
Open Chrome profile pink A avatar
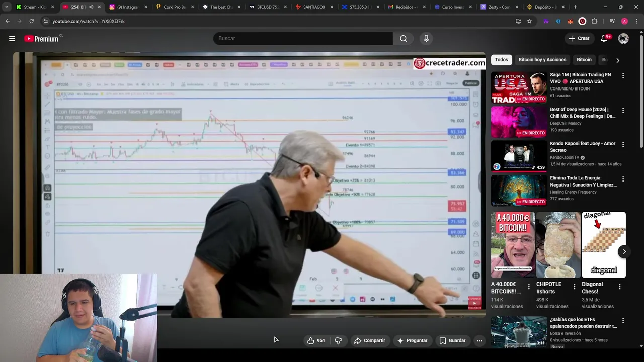point(624,21)
